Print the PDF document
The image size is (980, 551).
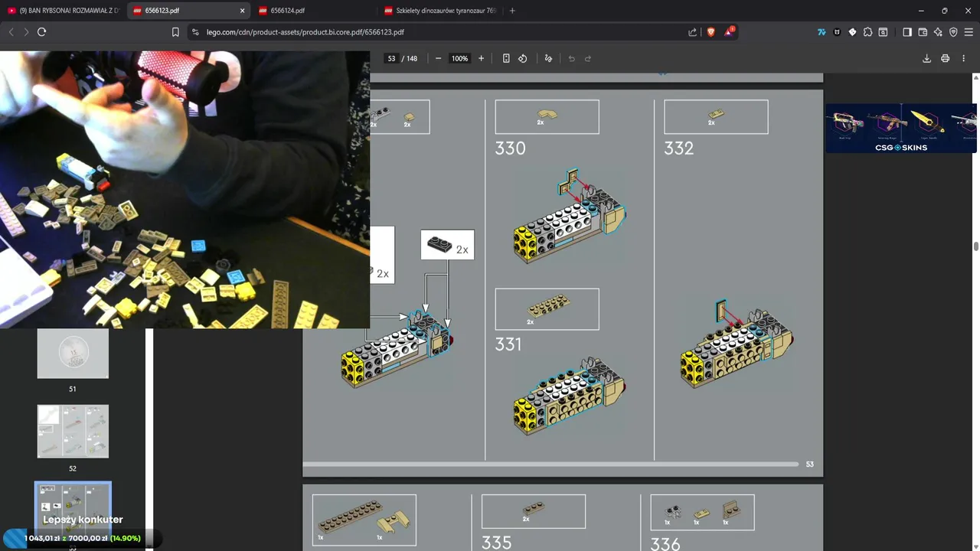point(945,58)
